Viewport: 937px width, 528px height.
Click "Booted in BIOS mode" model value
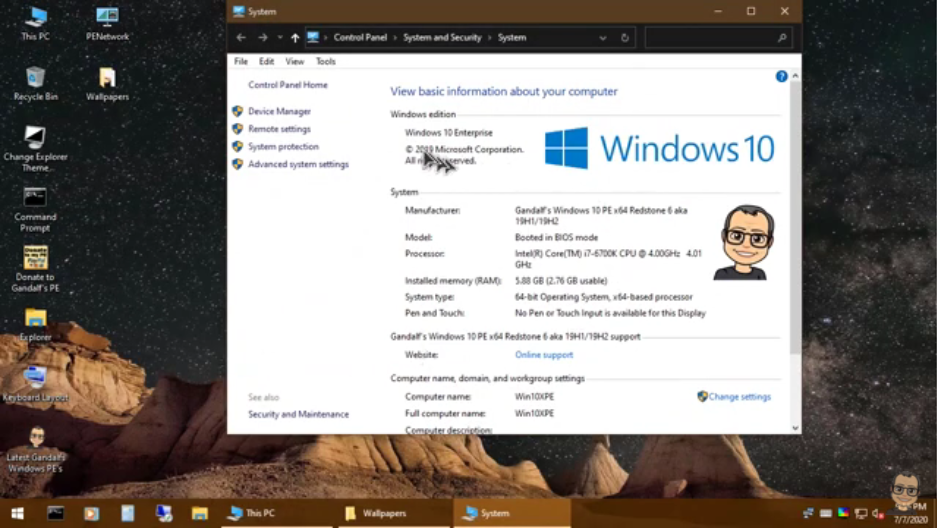[x=556, y=238]
